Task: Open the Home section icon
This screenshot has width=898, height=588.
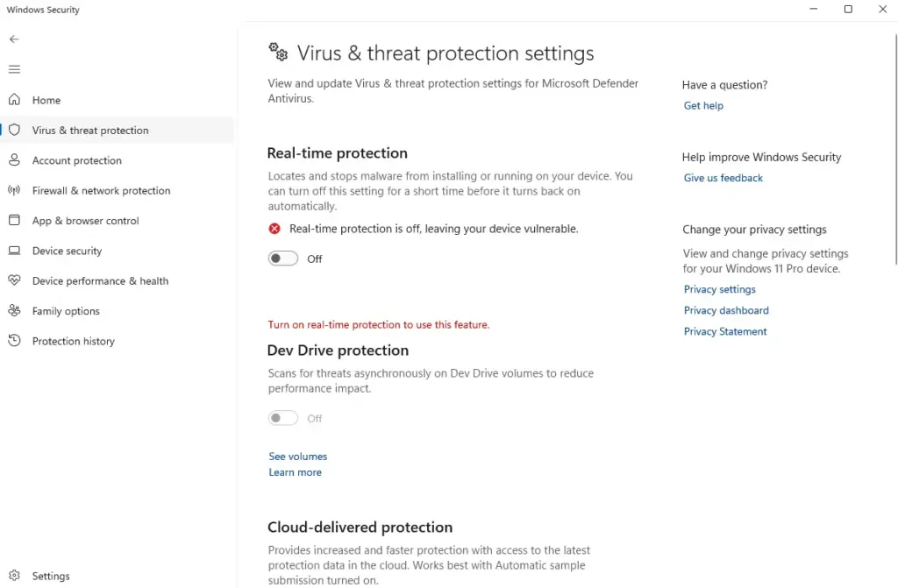Action: 14,100
